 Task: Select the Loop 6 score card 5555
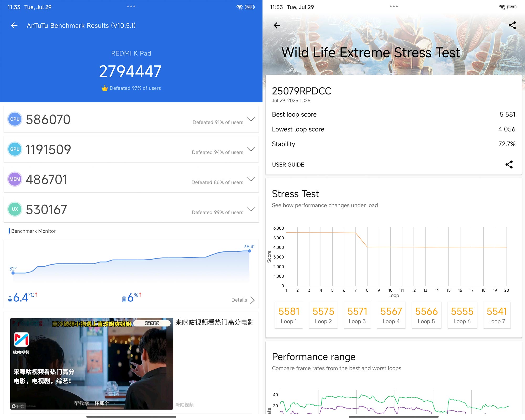(x=462, y=315)
